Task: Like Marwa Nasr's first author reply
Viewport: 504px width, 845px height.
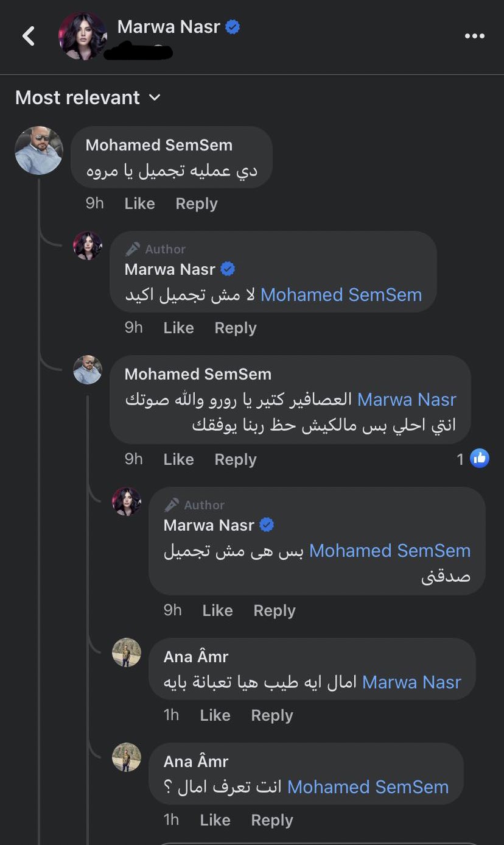Action: tap(178, 328)
